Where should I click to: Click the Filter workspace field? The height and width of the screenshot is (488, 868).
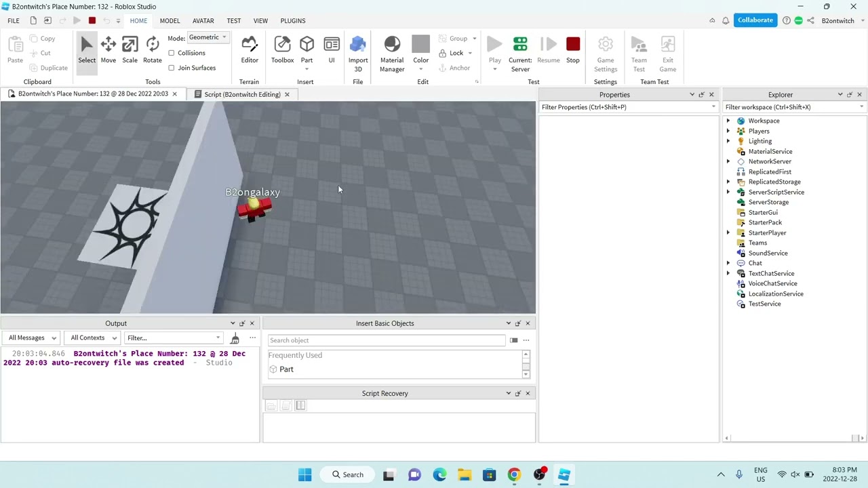tap(793, 107)
